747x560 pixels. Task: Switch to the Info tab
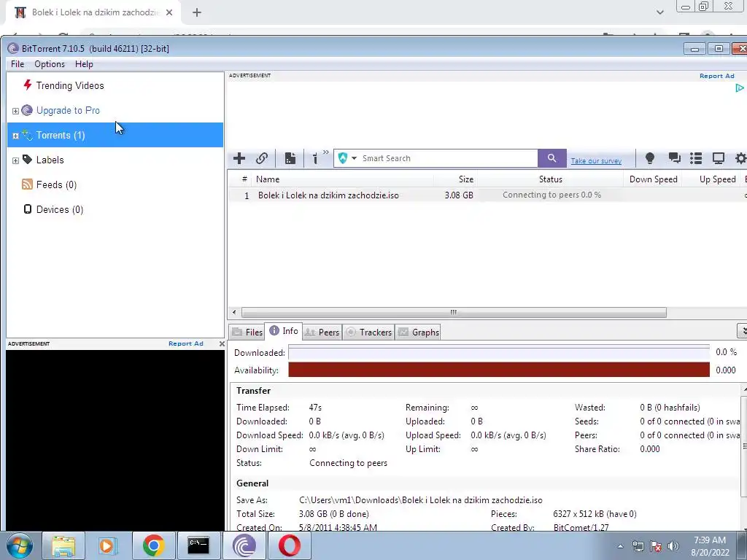[284, 331]
